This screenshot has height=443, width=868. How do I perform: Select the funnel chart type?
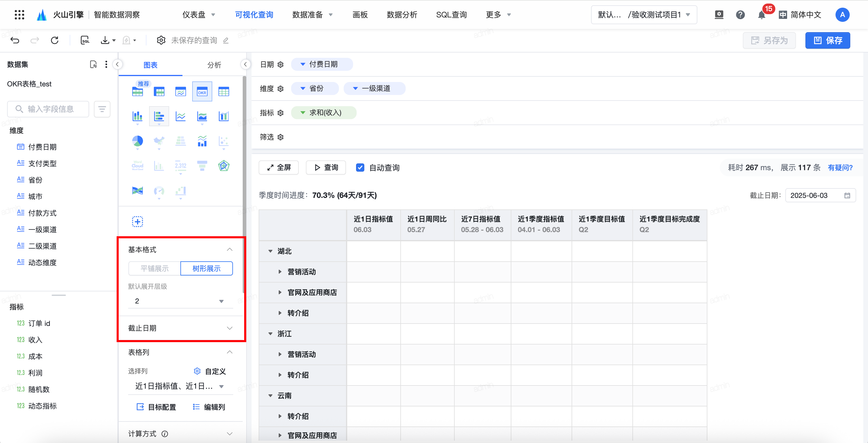click(202, 166)
